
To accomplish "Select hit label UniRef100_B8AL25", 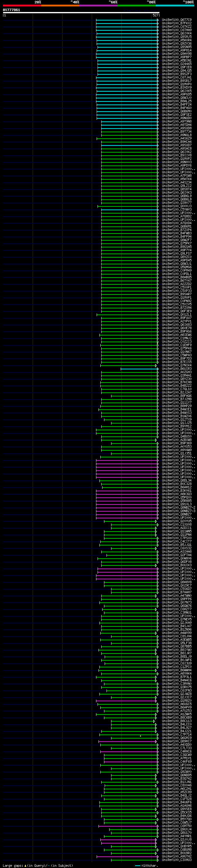I will click(177, 101).
